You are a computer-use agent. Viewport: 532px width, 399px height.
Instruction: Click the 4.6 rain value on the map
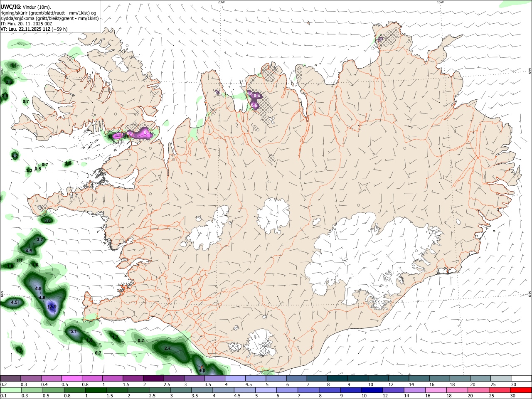coord(42,298)
